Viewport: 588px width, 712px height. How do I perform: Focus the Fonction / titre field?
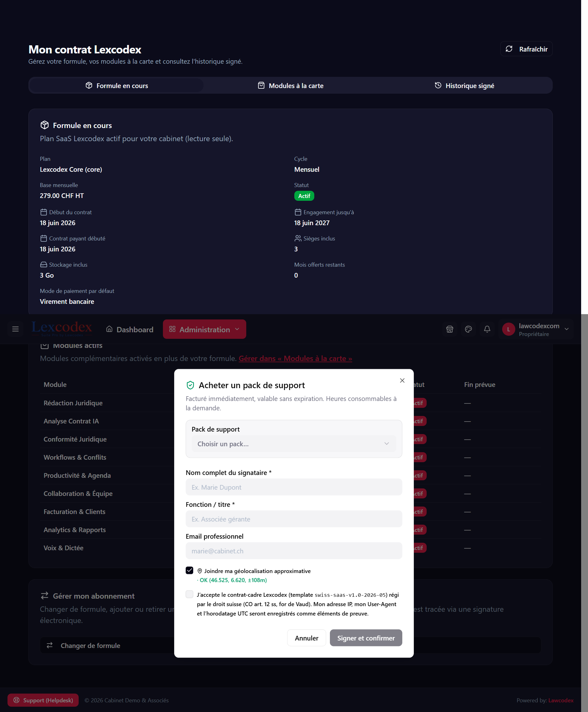pyautogui.click(x=294, y=519)
